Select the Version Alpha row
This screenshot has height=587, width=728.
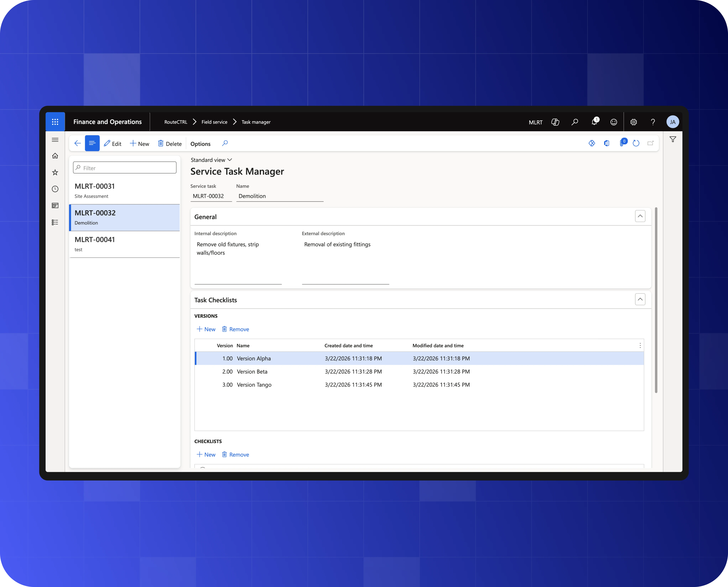(419, 359)
